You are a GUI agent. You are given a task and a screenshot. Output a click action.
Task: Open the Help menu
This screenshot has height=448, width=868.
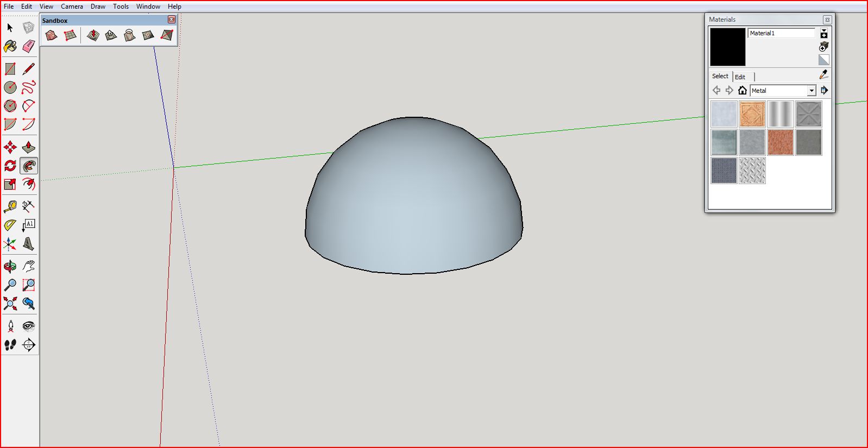point(174,7)
